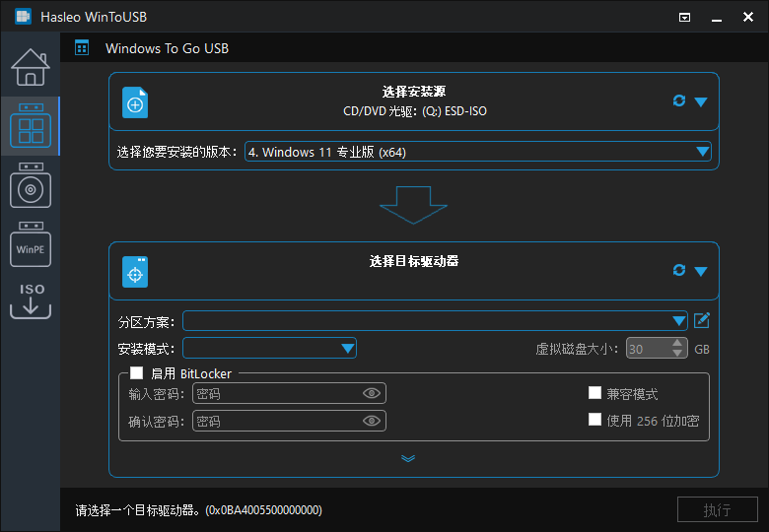Show password in 输入密码 field
This screenshot has height=532, width=769.
[x=372, y=393]
